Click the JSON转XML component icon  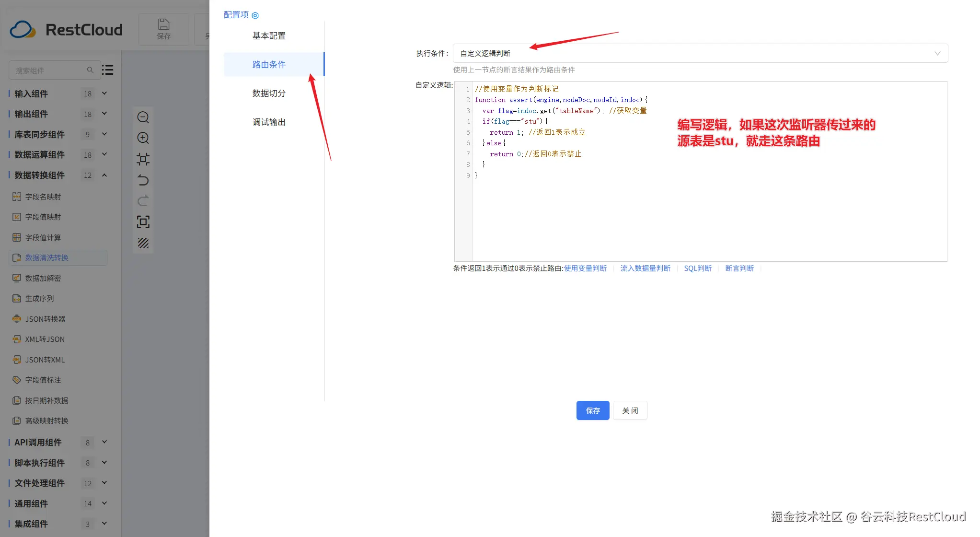click(x=17, y=360)
